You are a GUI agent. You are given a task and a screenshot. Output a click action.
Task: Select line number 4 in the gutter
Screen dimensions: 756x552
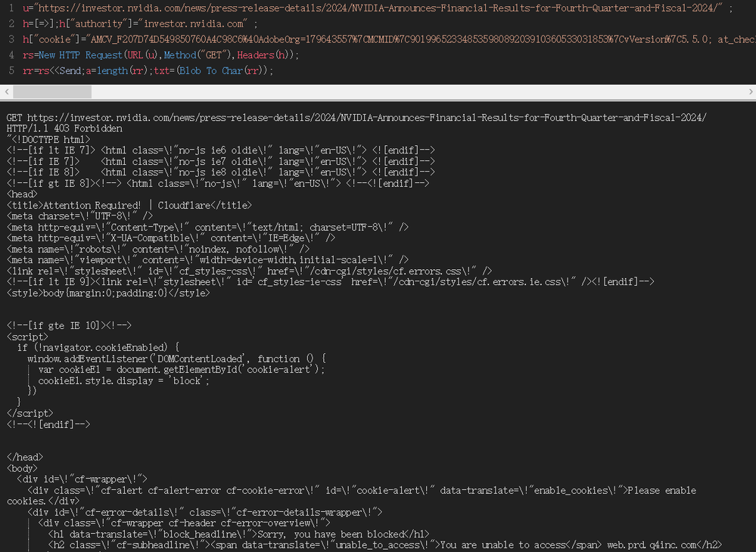coord(11,55)
